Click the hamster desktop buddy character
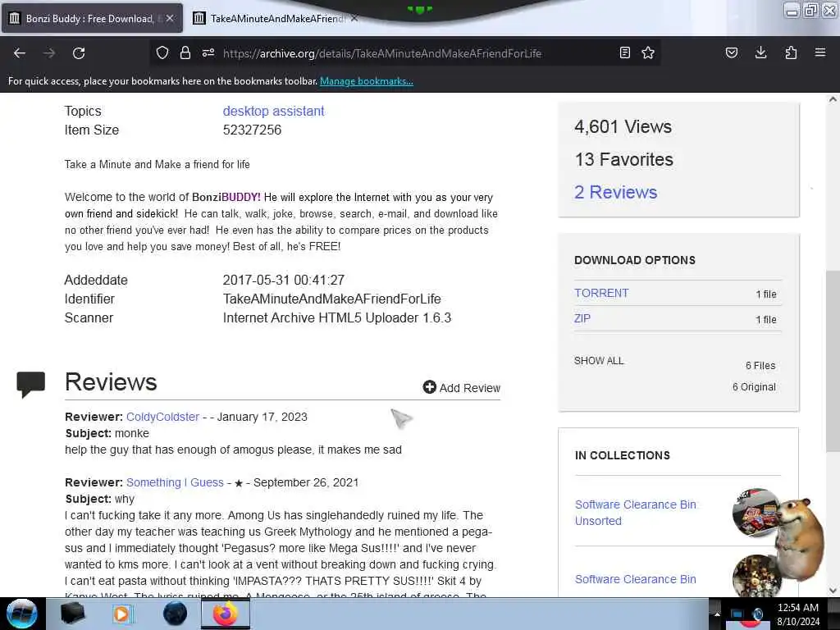 coord(799,540)
